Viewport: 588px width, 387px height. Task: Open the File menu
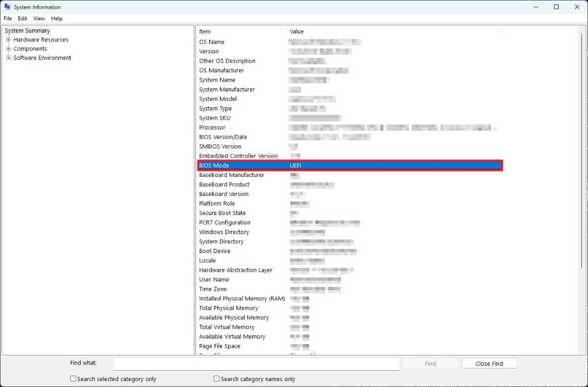point(8,19)
